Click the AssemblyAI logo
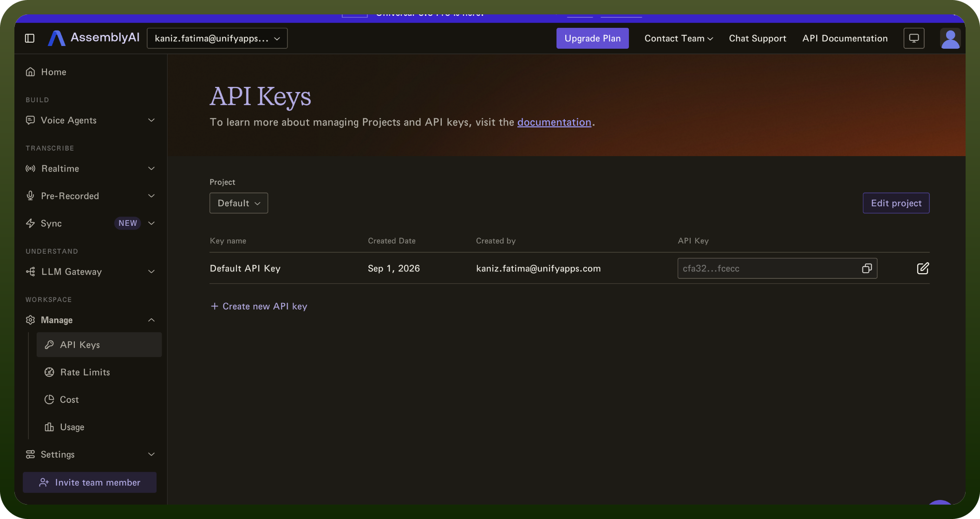Viewport: 980px width, 519px height. [93, 38]
